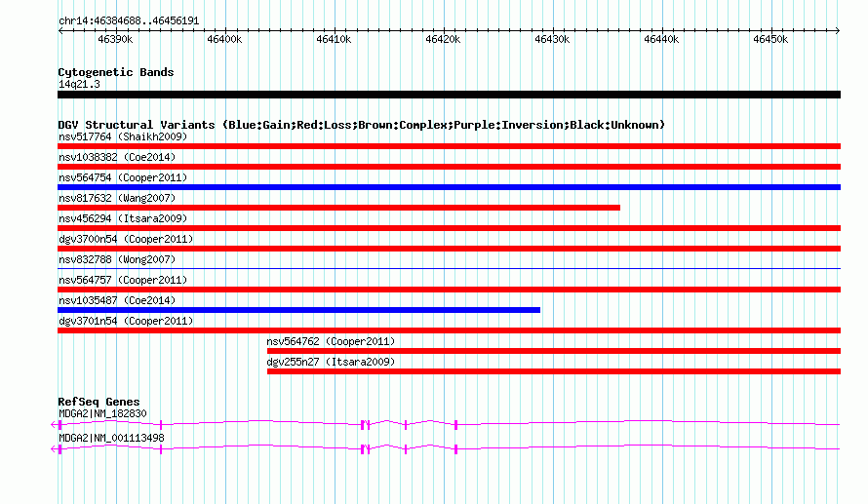The height and width of the screenshot is (504, 868).
Task: Open variant dgv255n27 (Itsara2009) label
Action: tap(331, 362)
